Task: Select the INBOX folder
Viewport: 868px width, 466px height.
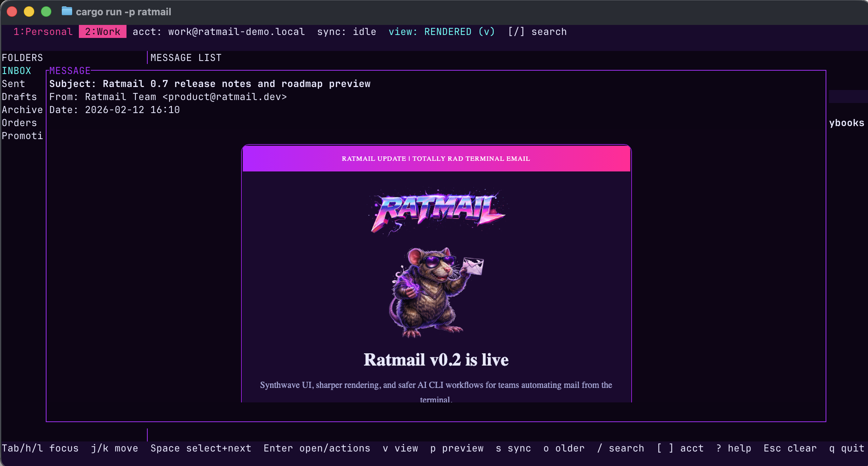Action: [x=16, y=71]
